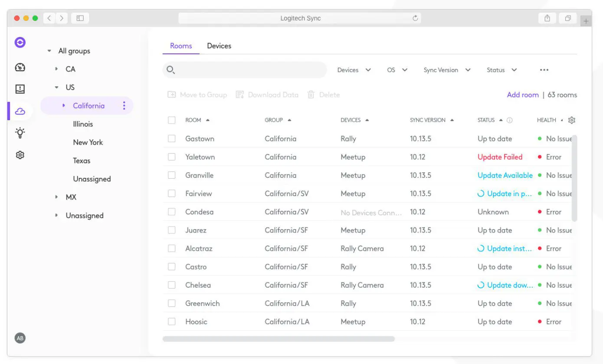The width and height of the screenshot is (603, 364).
Task: Click the vertical scrollbar of rooms table
Action: tap(575, 178)
